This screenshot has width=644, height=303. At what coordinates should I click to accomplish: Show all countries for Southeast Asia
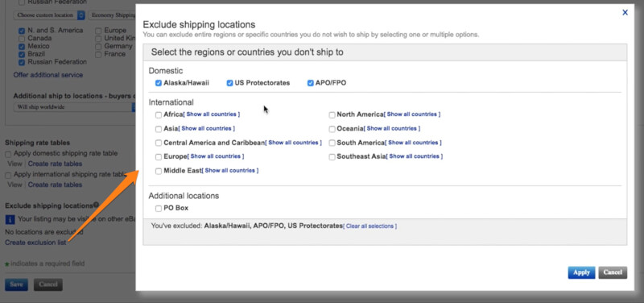(415, 156)
